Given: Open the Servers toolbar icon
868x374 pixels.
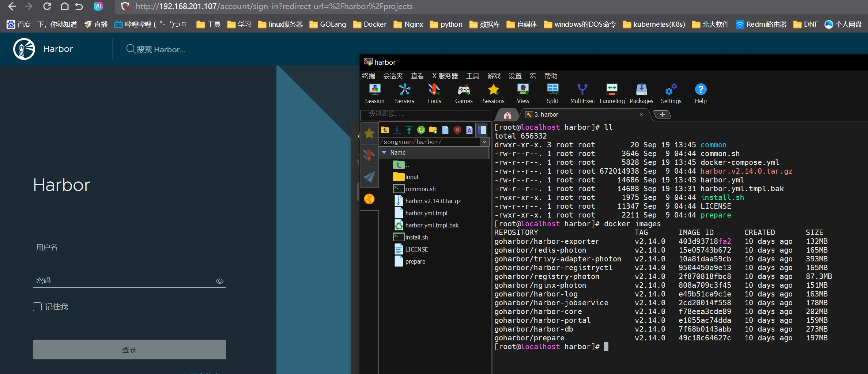Looking at the screenshot, I should 404,94.
